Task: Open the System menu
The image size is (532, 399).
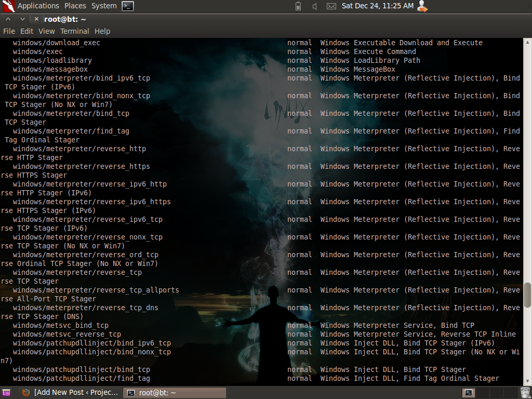Action: click(x=103, y=6)
